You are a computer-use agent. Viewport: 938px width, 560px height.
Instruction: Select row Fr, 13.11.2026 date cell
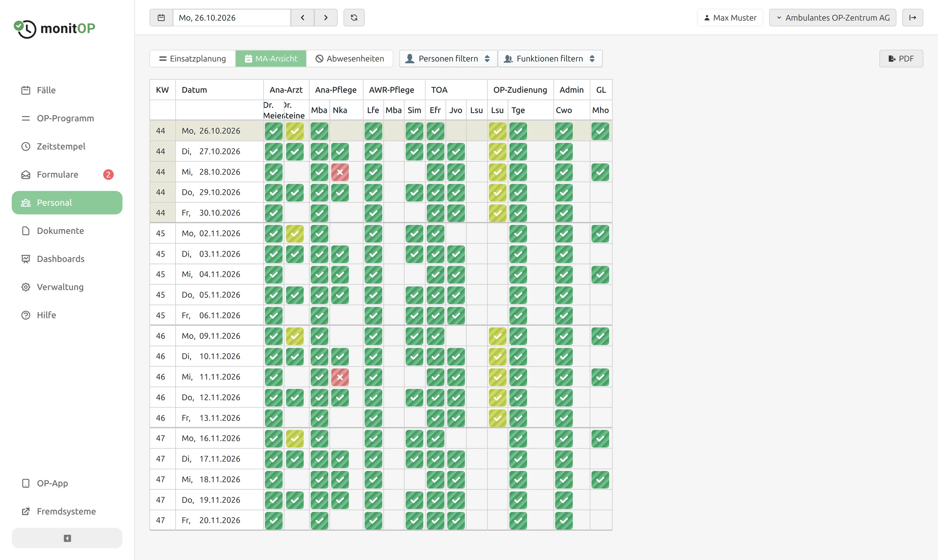tap(220, 418)
